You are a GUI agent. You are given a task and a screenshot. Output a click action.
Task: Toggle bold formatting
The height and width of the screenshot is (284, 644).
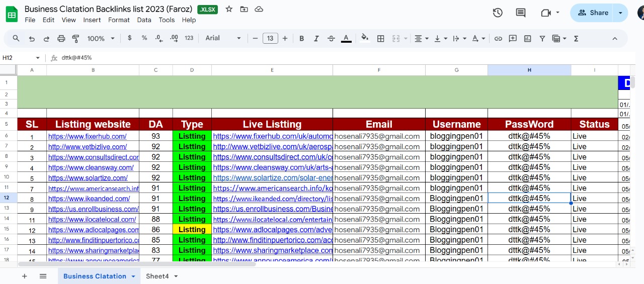pos(302,39)
